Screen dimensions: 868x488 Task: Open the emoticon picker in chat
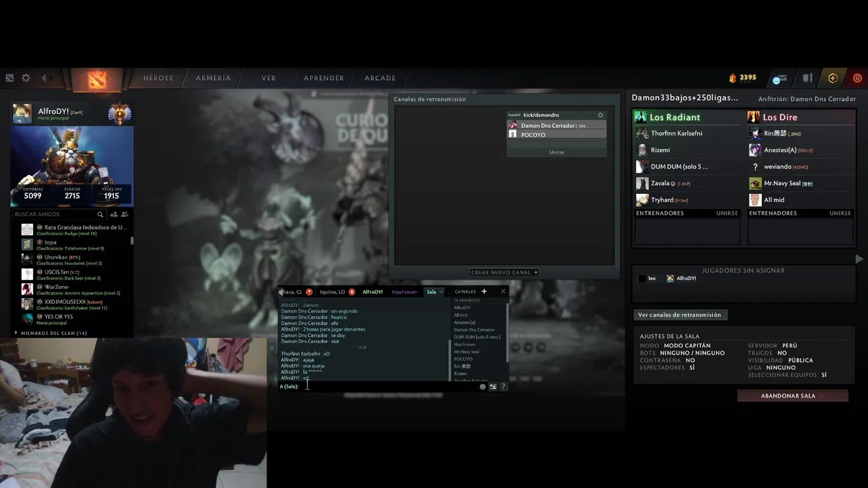tap(483, 386)
